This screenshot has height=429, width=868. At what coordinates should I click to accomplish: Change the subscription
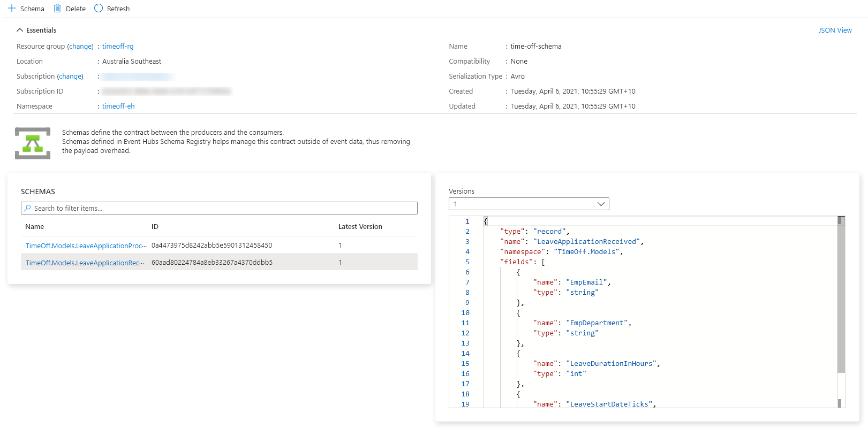click(x=70, y=76)
